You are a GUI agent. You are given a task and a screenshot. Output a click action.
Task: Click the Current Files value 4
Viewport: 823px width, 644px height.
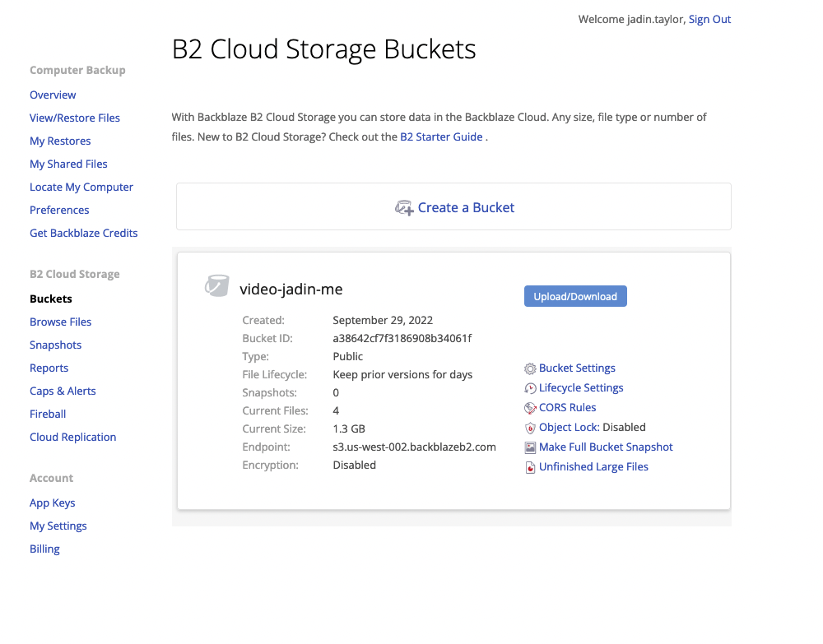(336, 410)
